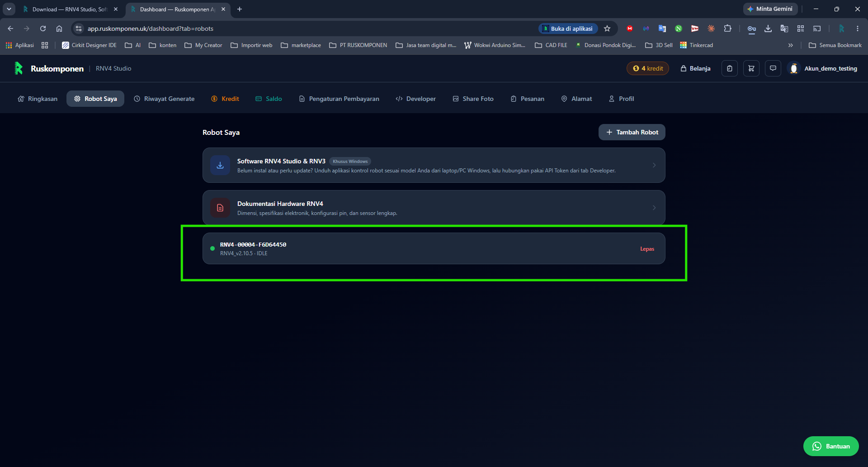Open the shopping cart icon
Screen dimensions: 868x467
pos(751,68)
